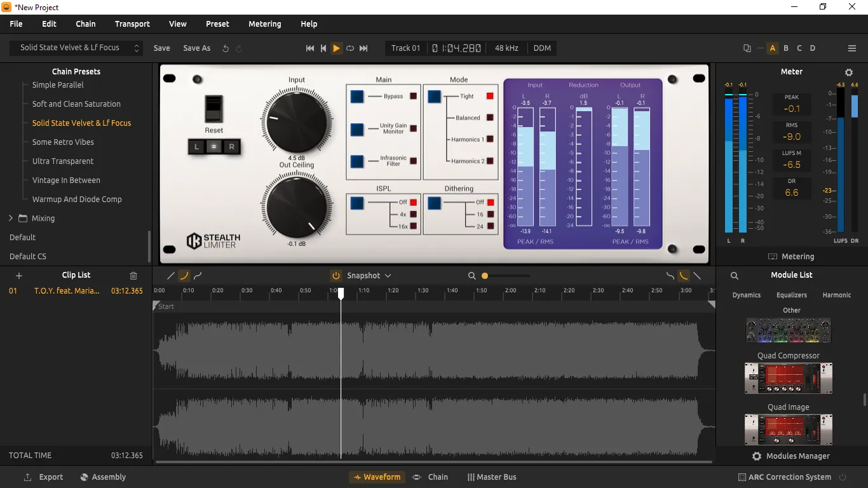Select A/B slot B

pyautogui.click(x=786, y=48)
